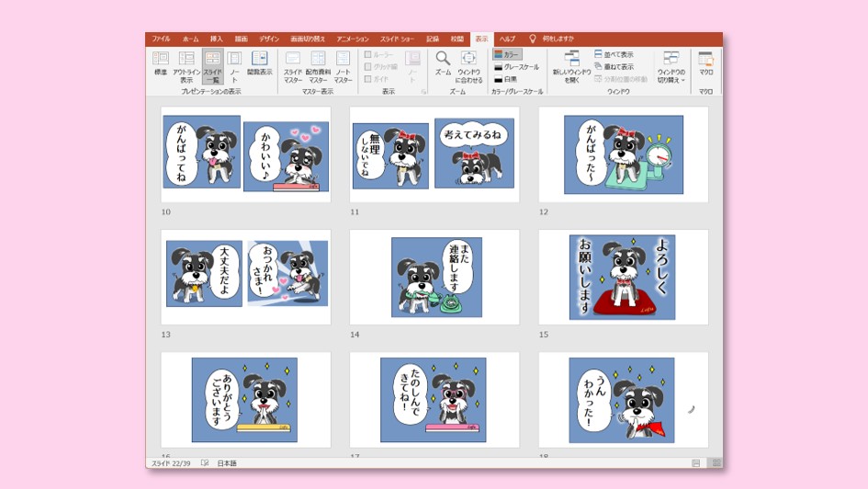Click Slide Sorter icon in status bar
Viewport: 868px width, 489px height.
click(x=716, y=463)
